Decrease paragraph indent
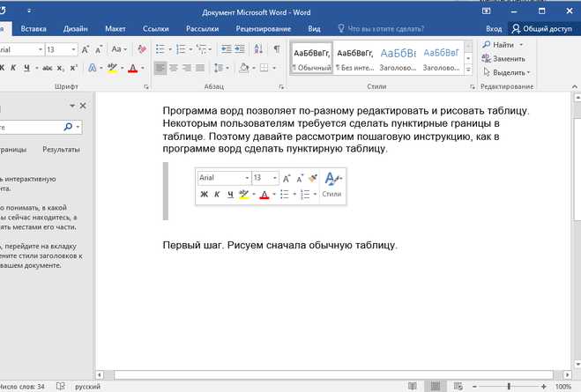 coord(226,48)
